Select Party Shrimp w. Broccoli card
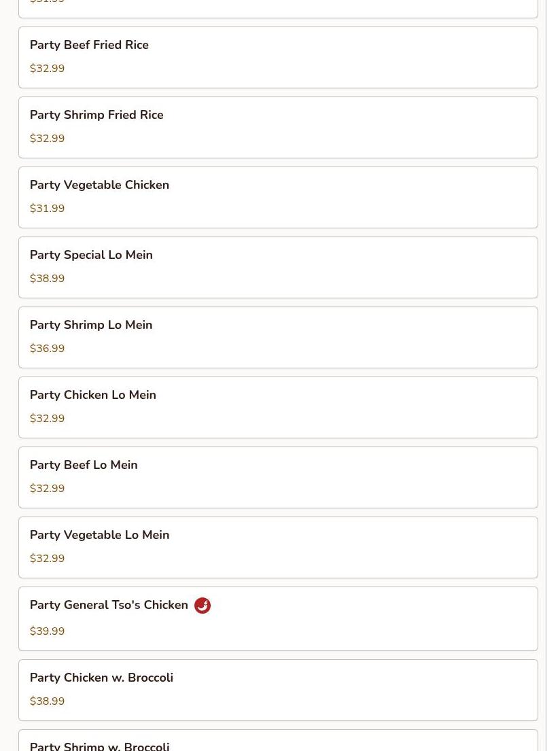This screenshot has height=751, width=560. point(279,740)
